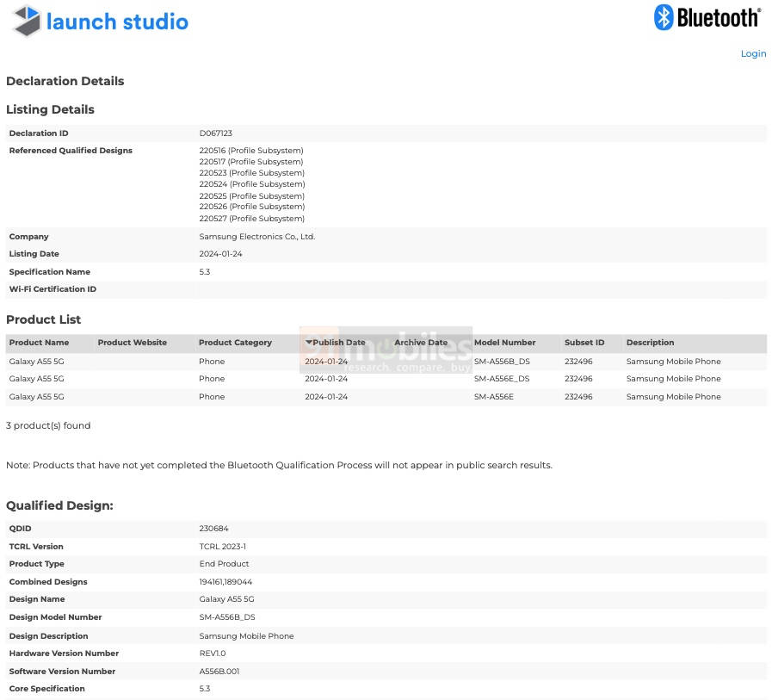
Task: Click the Product List heading
Action: pos(43,319)
